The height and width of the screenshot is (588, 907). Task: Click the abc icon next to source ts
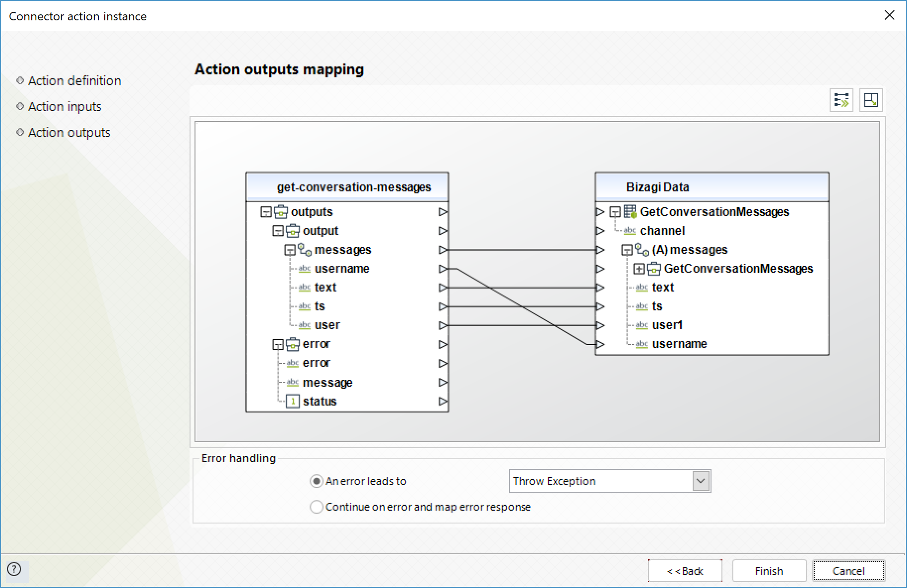point(304,306)
